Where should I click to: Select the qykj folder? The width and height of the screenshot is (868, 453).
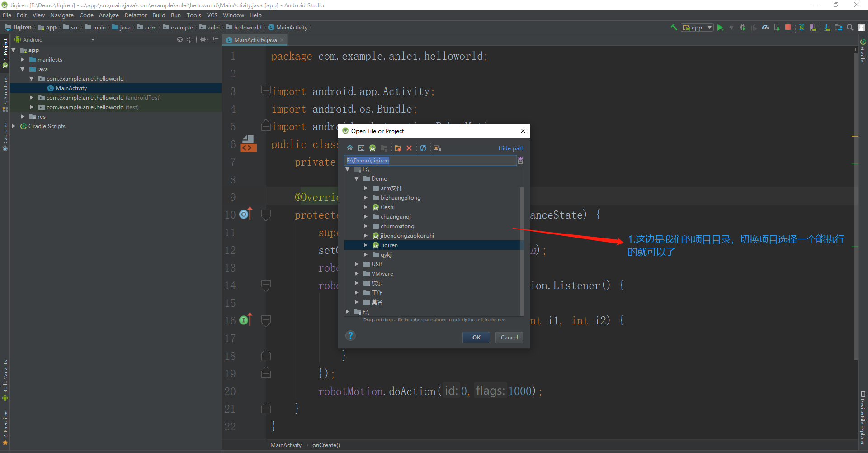coord(386,255)
